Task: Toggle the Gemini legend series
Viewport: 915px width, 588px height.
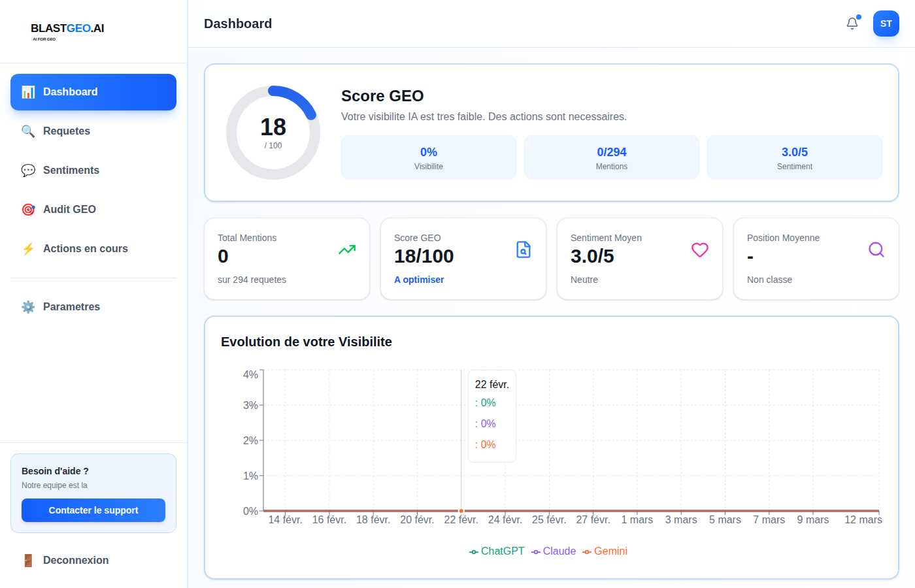Action: tap(605, 551)
